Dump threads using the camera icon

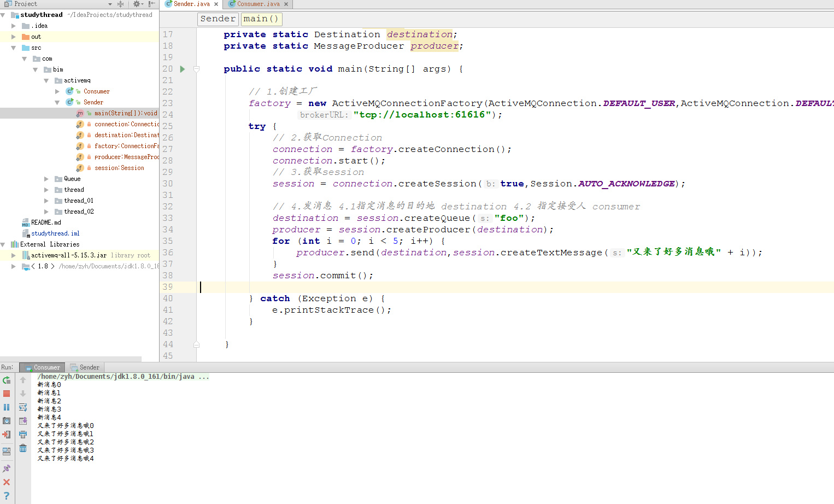7,421
